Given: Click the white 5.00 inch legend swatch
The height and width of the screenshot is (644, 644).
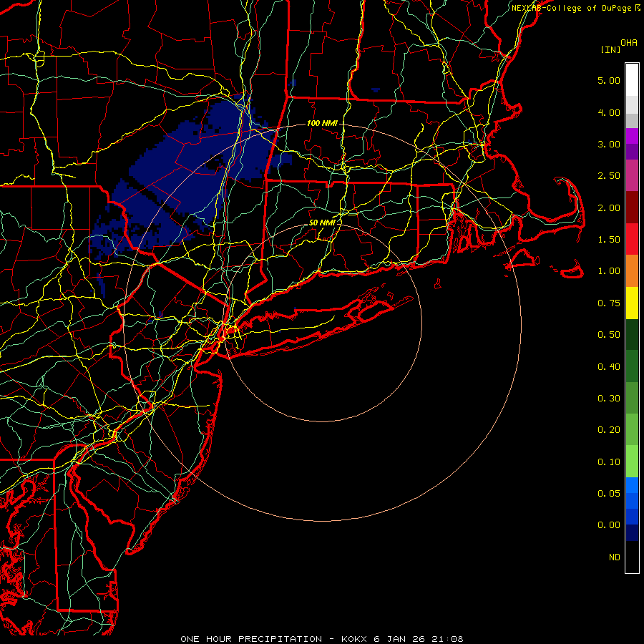Looking at the screenshot, I should point(632,80).
